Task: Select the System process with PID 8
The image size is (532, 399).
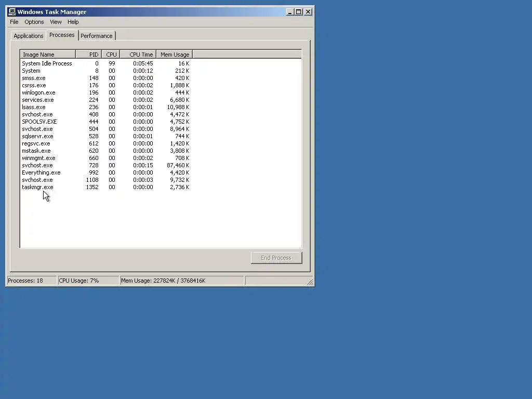Action: [105, 71]
